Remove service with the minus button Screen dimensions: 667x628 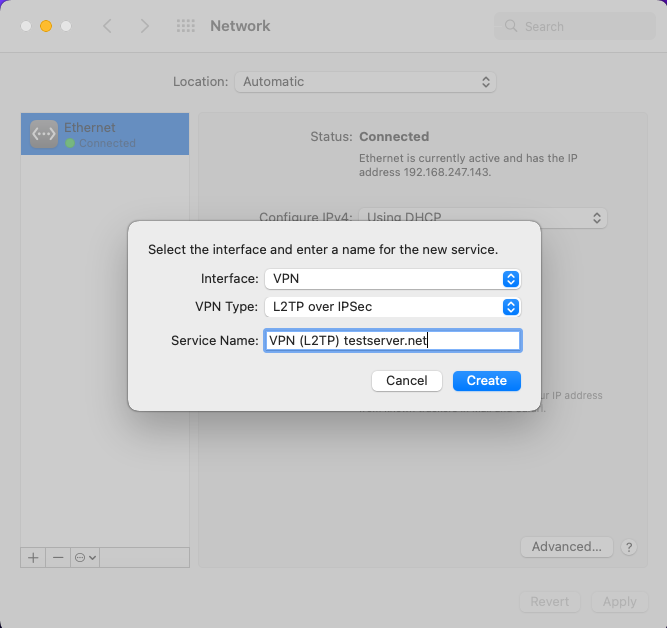click(x=58, y=557)
